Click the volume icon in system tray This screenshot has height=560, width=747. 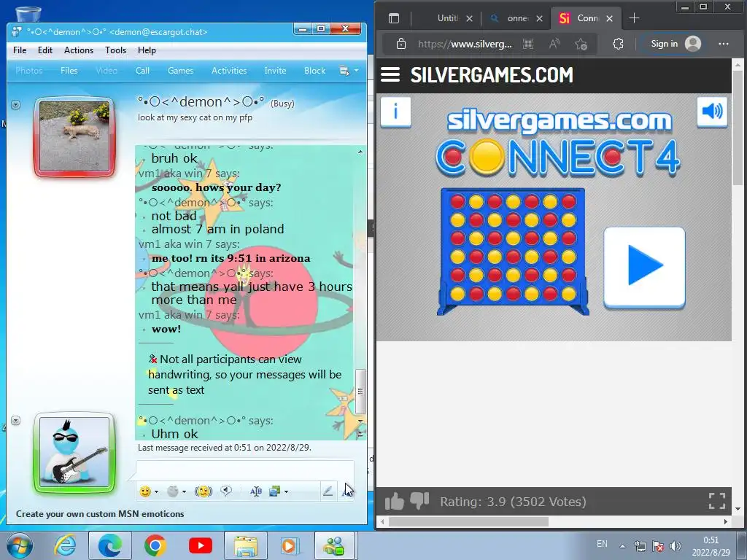[x=675, y=545]
